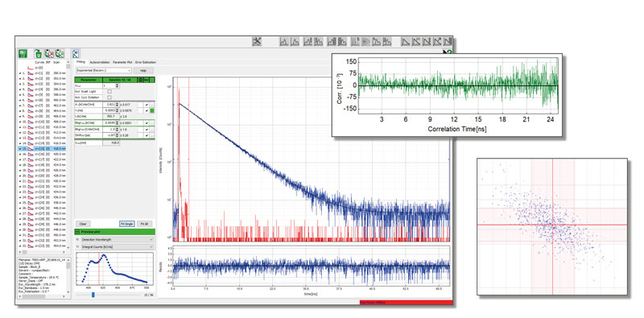Image resolution: width=644 pixels, height=318 pixels.
Task: Collapse the Preview plot section
Action: click(78, 232)
